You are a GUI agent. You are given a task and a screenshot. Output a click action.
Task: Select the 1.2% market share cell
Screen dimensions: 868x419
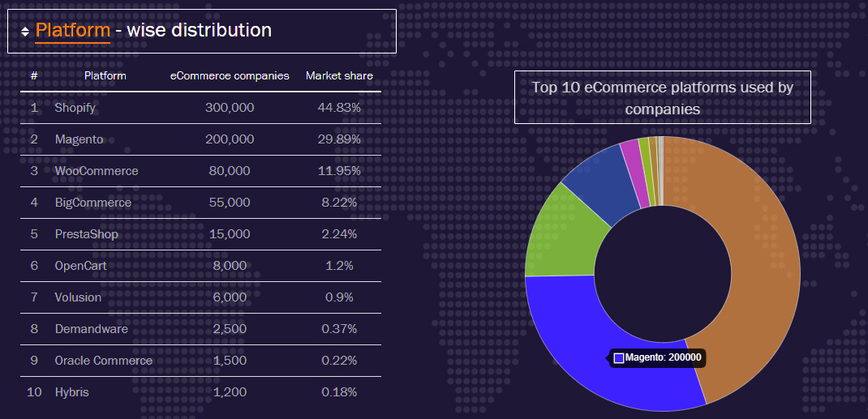(339, 266)
